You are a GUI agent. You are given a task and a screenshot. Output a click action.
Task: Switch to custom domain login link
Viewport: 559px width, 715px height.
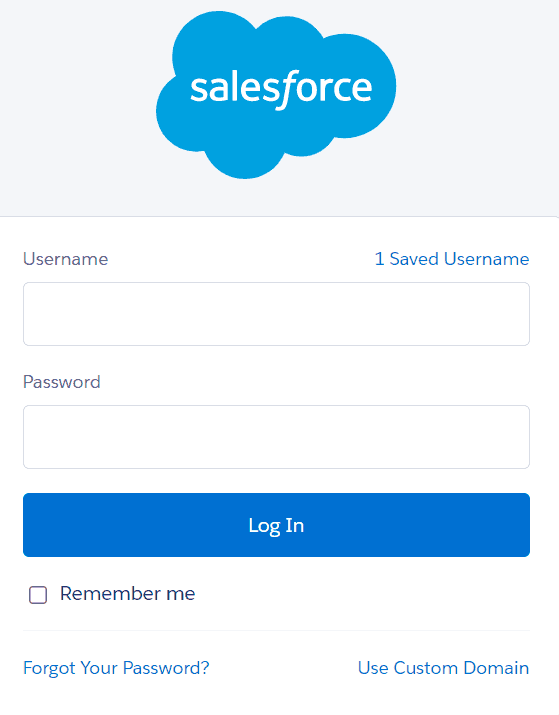444,668
